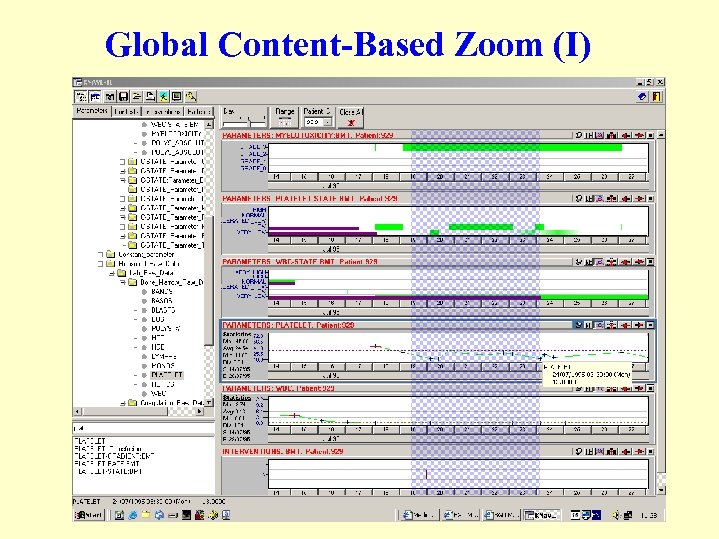Click the tree's horizontal scrollbar right arrow

point(199,411)
